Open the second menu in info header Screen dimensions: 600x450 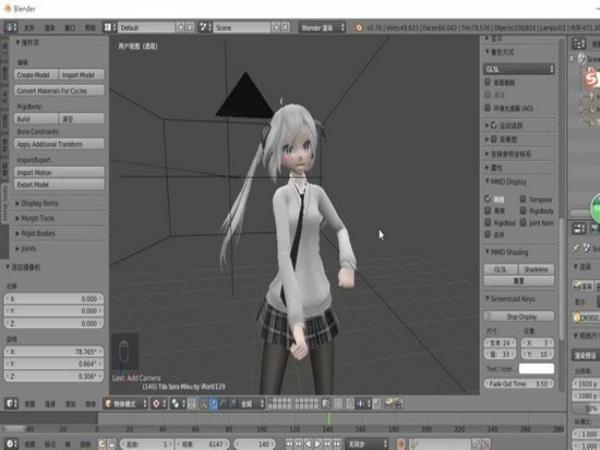pyautogui.click(x=50, y=28)
